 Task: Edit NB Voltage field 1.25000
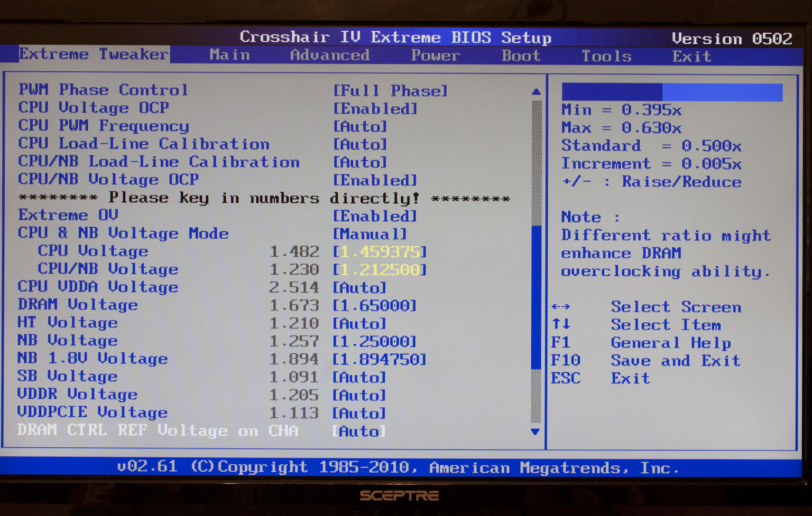(375, 342)
